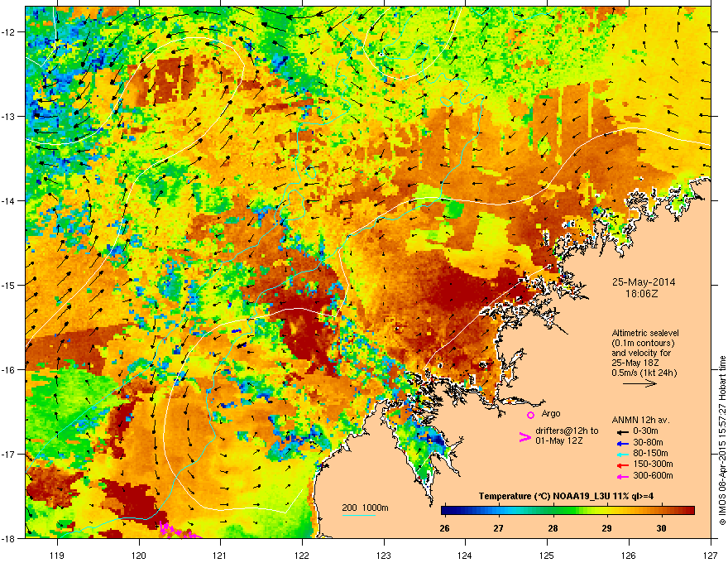Image resolution: width=728 pixels, height=563 pixels.
Task: Select the black 0-30m arrow legend symbol
Action: [x=623, y=432]
